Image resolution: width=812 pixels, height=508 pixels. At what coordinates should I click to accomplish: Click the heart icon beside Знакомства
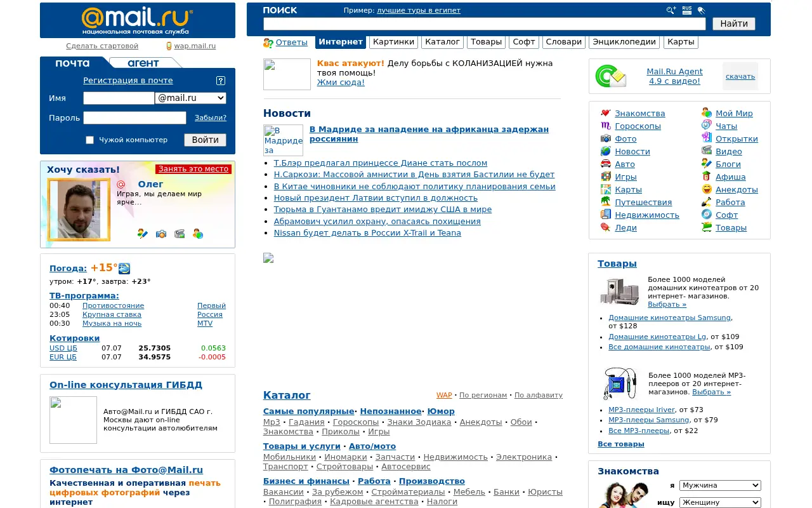606,113
